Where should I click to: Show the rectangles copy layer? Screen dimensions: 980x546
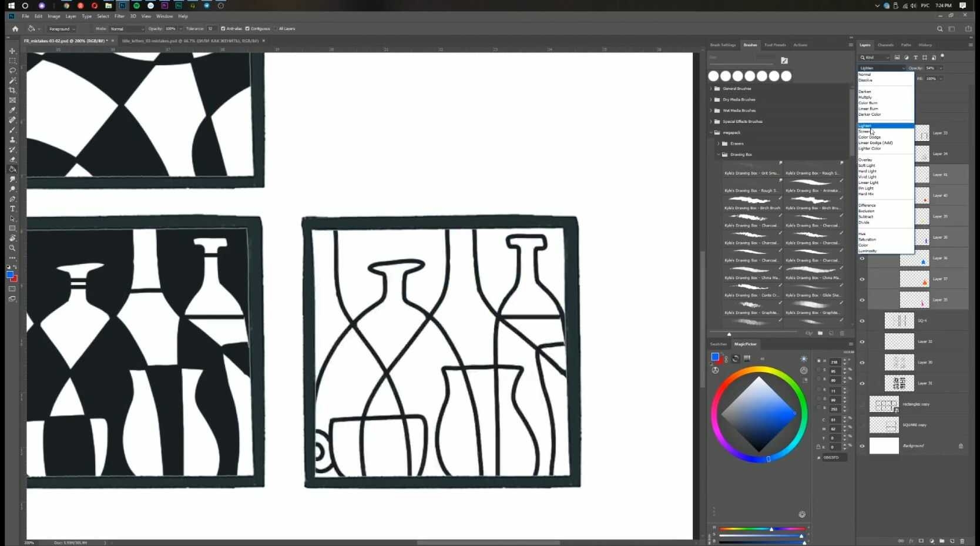(862, 404)
